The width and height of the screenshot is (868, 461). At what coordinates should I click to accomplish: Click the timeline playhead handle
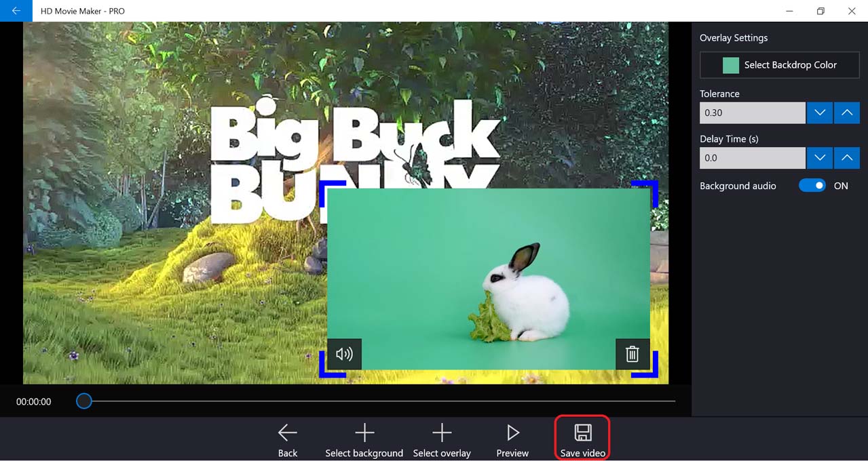pos(84,401)
